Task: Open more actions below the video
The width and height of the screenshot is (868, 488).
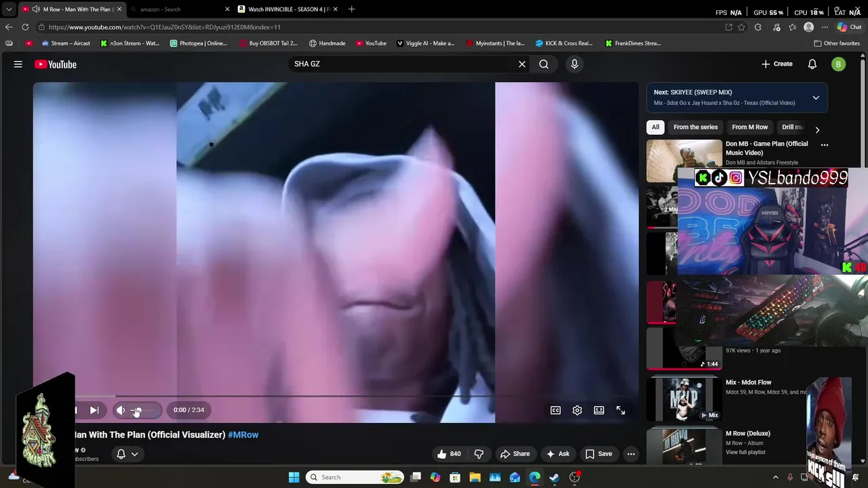Action: [x=631, y=454]
